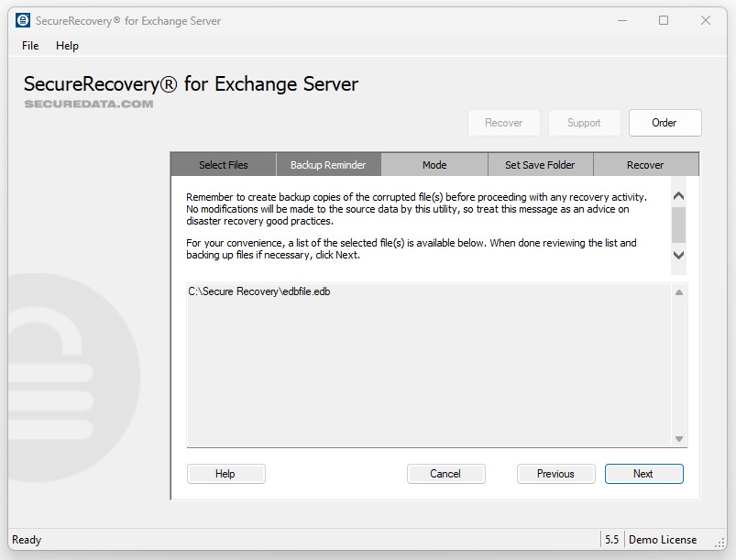Proceed by clicking Next

[x=643, y=474]
